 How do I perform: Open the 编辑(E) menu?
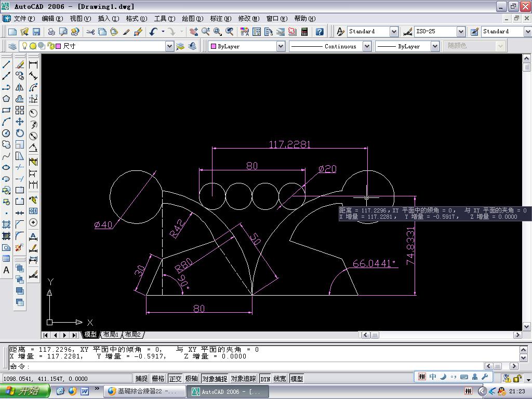tap(52, 19)
